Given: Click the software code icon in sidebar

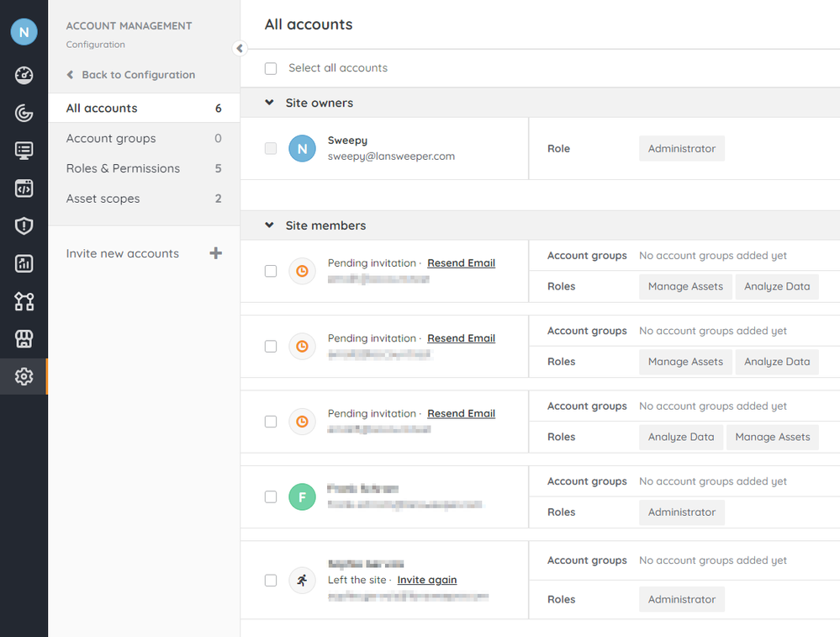Looking at the screenshot, I should 24,188.
